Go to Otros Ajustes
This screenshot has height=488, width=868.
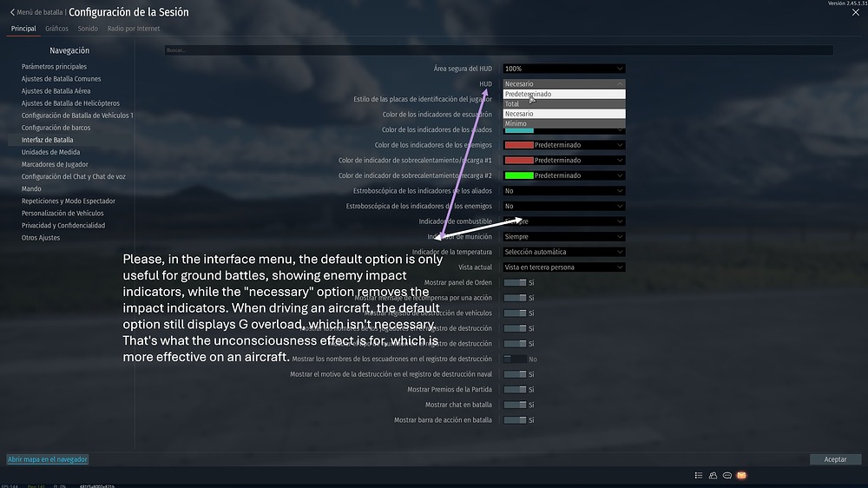tap(41, 238)
